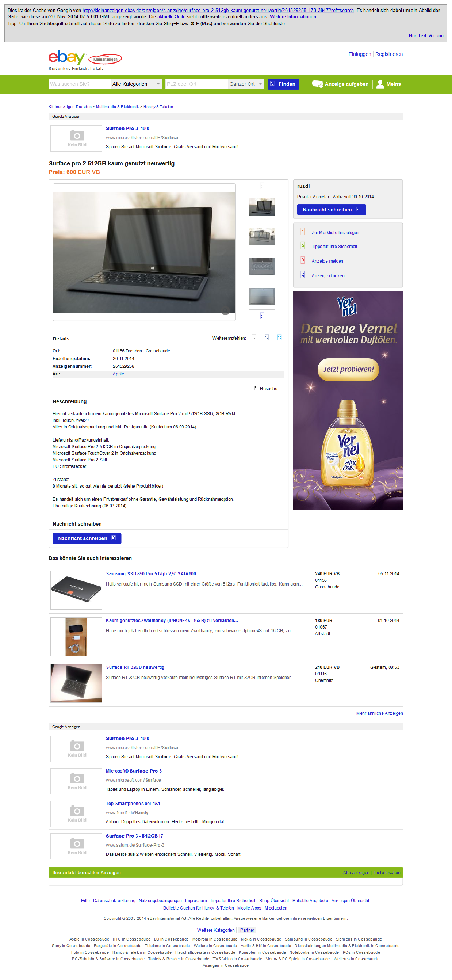Open the Mehr ähnliche Anzeigen link
Screen dimensions: 452x980
pos(379,713)
